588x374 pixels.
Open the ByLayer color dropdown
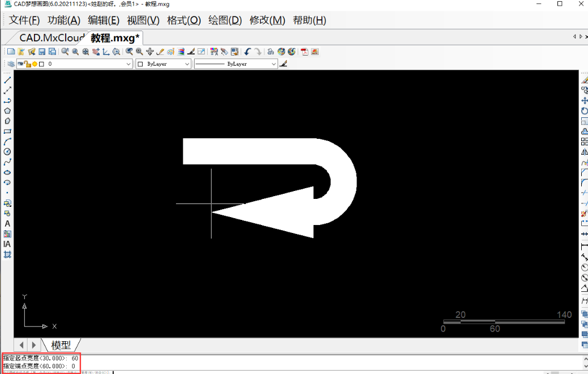tap(187, 64)
